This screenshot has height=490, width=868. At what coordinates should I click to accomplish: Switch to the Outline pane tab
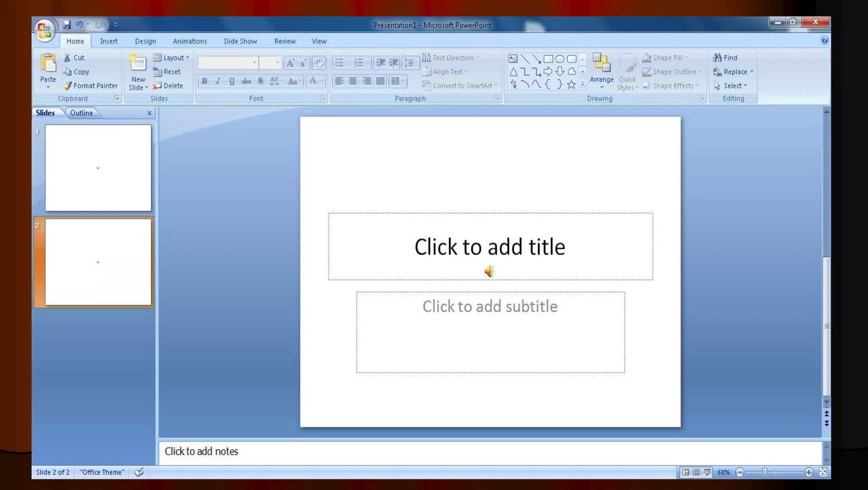point(81,113)
